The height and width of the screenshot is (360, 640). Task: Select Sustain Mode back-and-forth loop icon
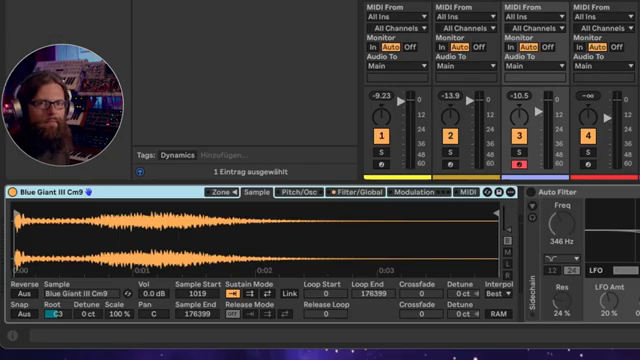click(x=267, y=293)
